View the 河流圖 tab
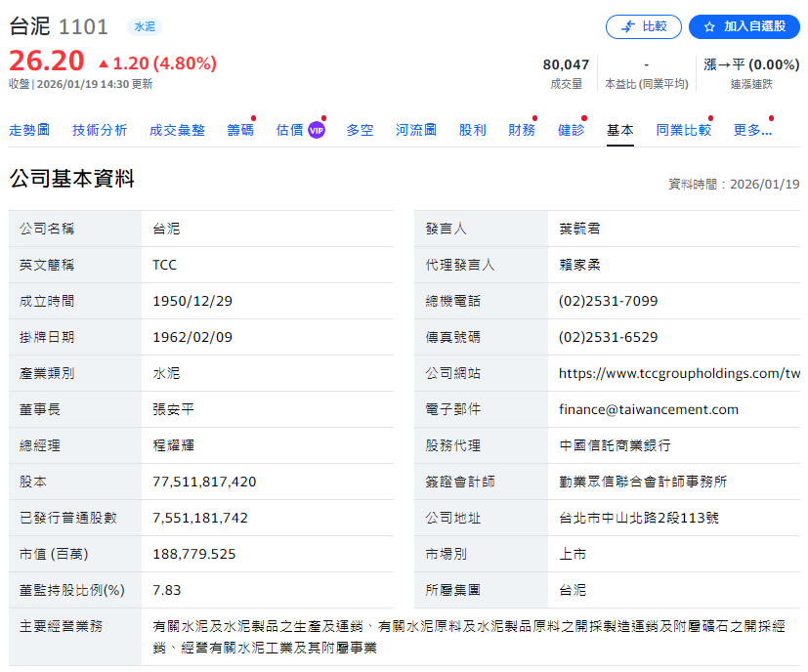Viewport: 808px width, 672px height. tap(415, 128)
